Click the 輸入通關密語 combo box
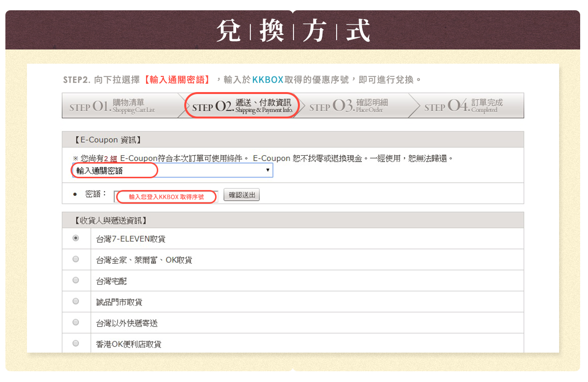588x382 pixels. [x=171, y=170]
